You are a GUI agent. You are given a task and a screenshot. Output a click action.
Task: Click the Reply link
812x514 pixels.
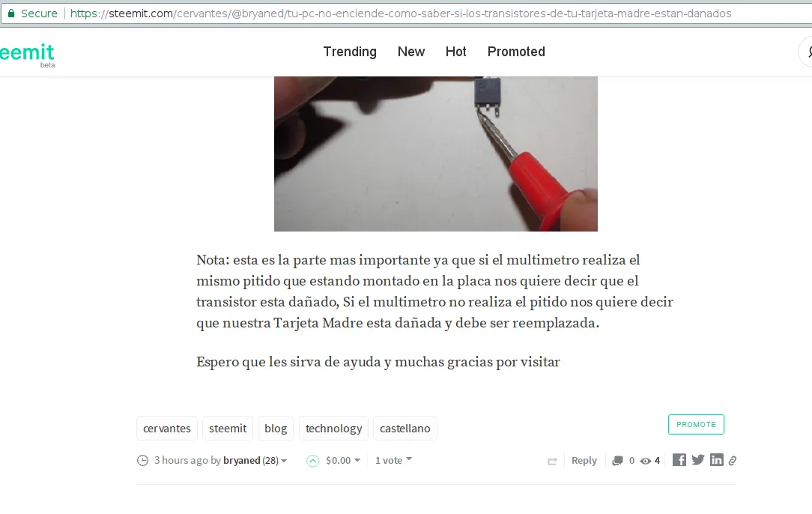pyautogui.click(x=584, y=460)
